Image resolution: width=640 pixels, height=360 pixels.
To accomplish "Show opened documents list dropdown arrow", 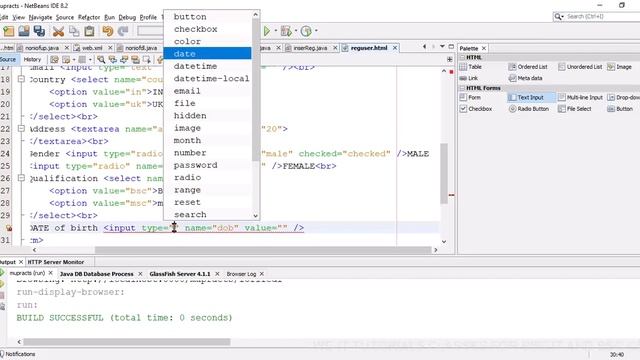I will tap(442, 47).
